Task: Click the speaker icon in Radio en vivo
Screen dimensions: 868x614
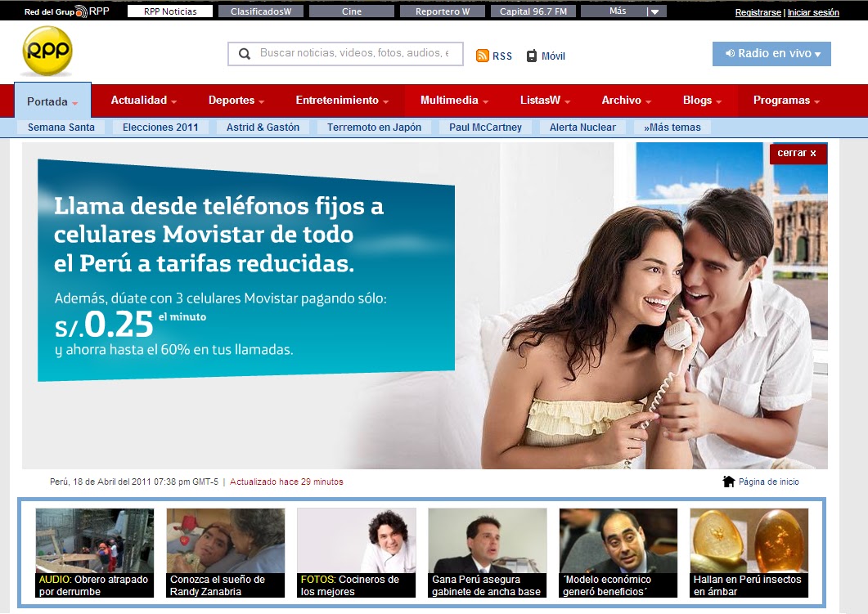Action: click(x=731, y=53)
